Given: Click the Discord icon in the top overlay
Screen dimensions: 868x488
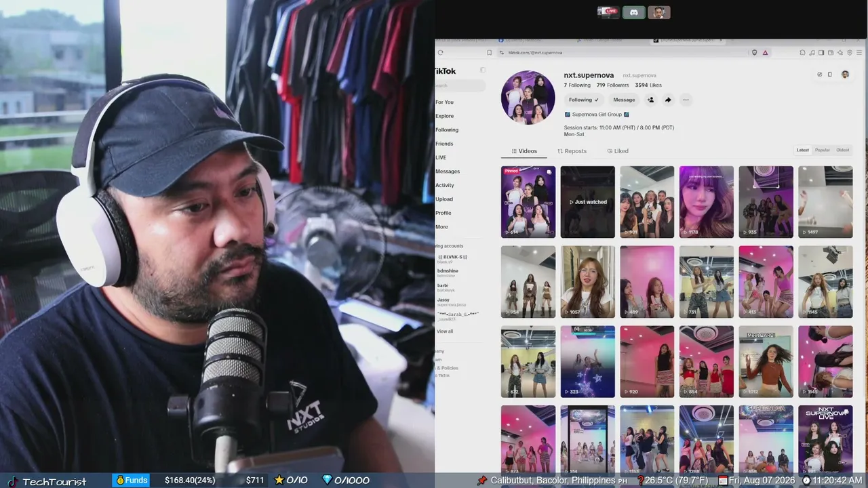Looking at the screenshot, I should [633, 12].
